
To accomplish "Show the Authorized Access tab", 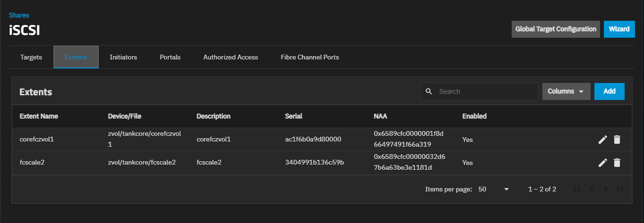I will (x=231, y=57).
